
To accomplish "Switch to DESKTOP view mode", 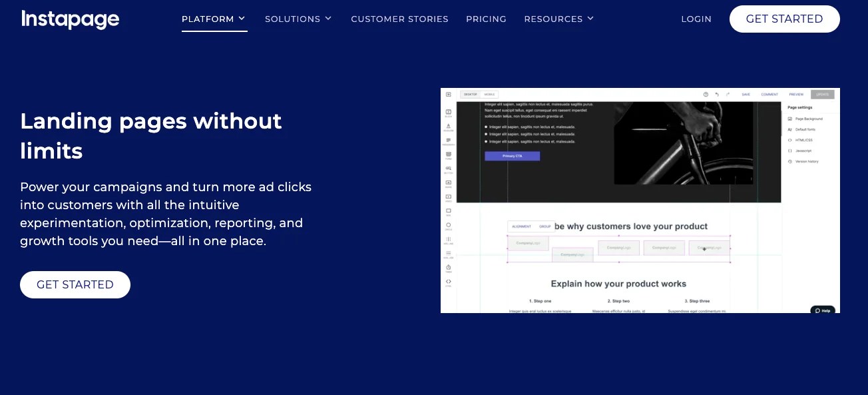I will [x=472, y=94].
